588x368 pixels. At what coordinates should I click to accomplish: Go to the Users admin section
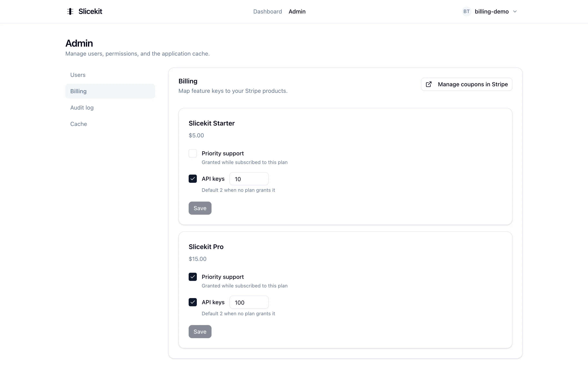click(x=110, y=75)
